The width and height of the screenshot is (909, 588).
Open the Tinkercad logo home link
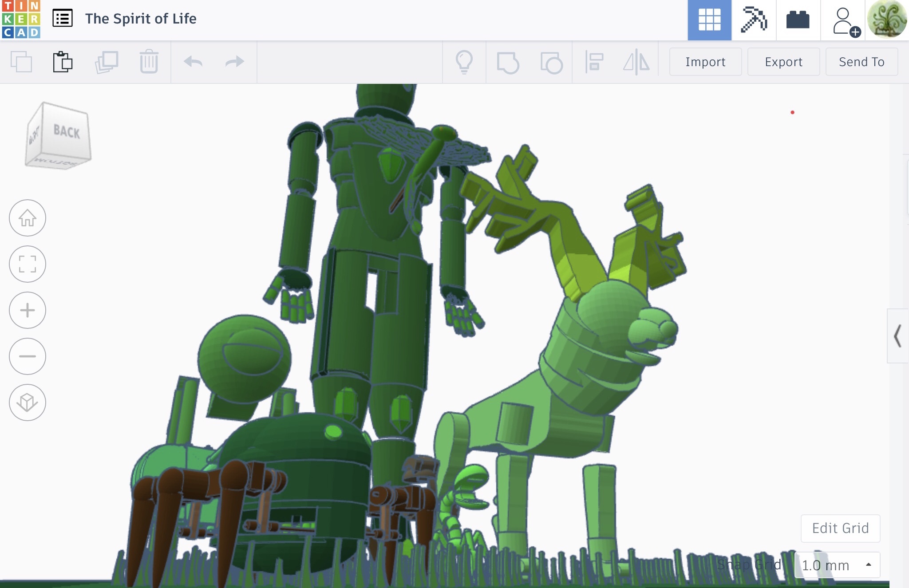pyautogui.click(x=21, y=19)
